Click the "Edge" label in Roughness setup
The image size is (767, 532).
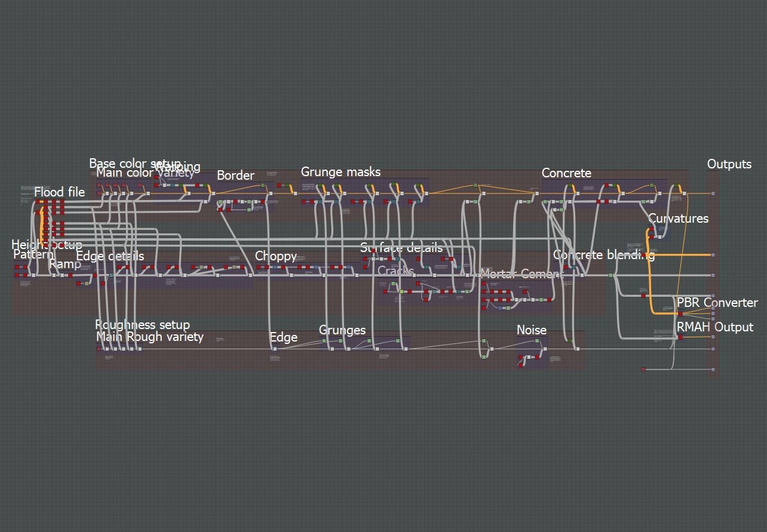284,338
